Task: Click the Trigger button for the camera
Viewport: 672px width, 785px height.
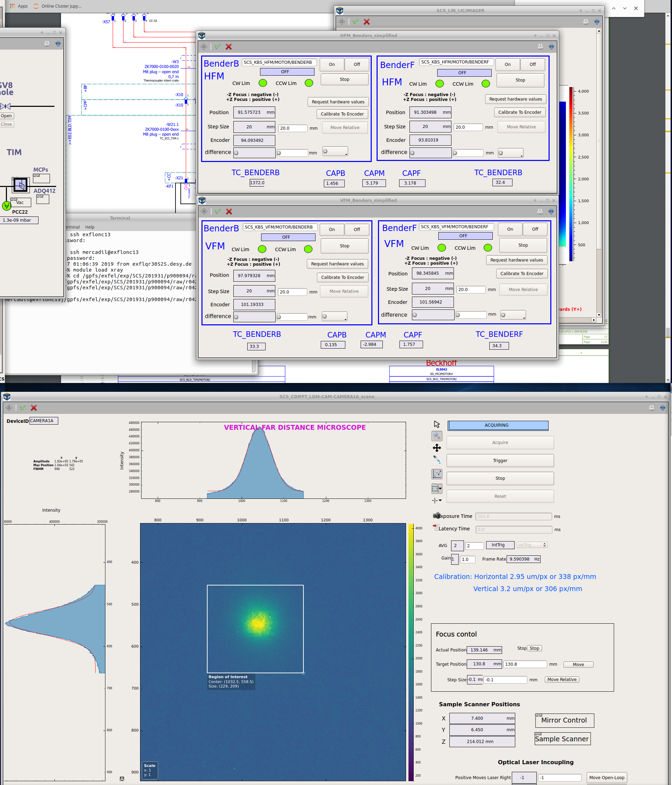Action: 500,461
